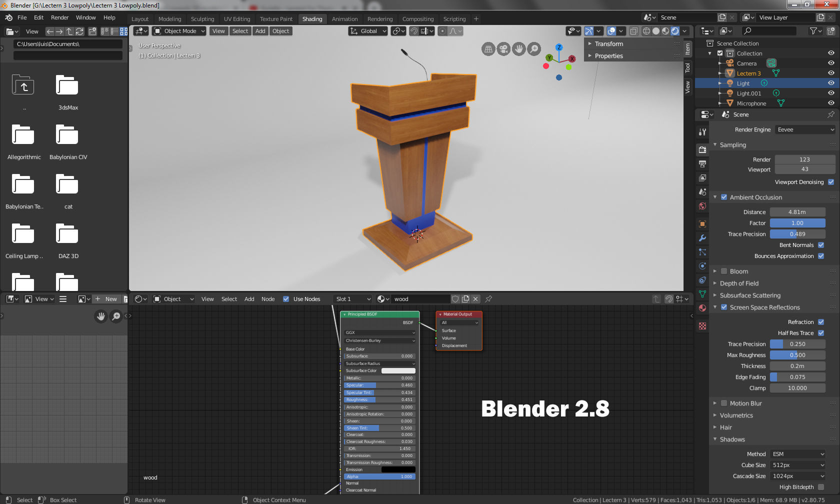Click the hand pan icon in 3D viewport
The height and width of the screenshot is (504, 840).
pyautogui.click(x=519, y=48)
